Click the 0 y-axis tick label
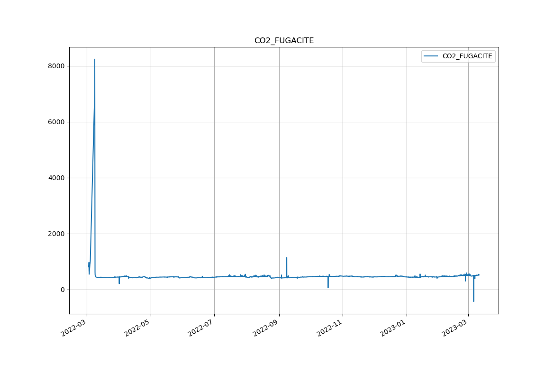 [x=63, y=290]
